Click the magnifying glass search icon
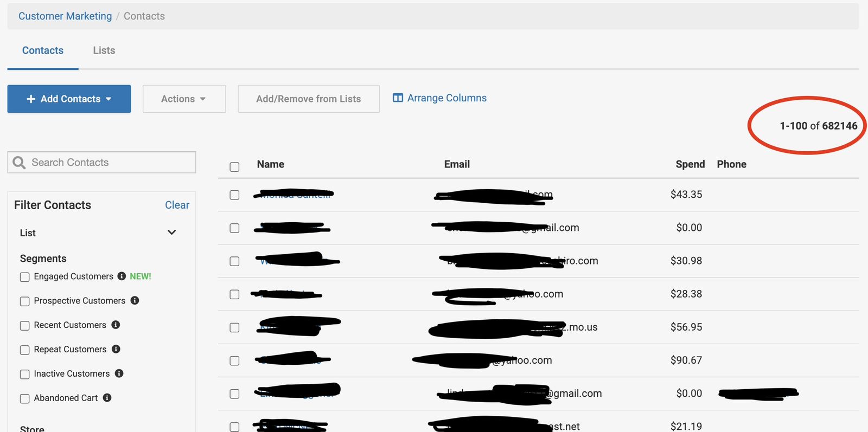The width and height of the screenshot is (868, 432). click(19, 163)
